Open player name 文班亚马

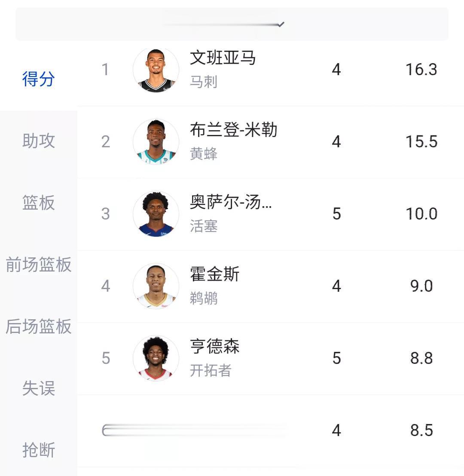click(x=223, y=58)
